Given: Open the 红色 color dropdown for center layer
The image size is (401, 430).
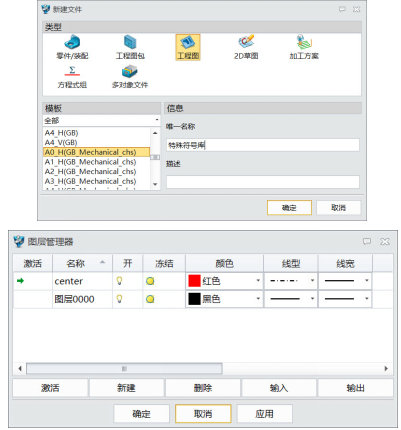Looking at the screenshot, I should [x=258, y=281].
